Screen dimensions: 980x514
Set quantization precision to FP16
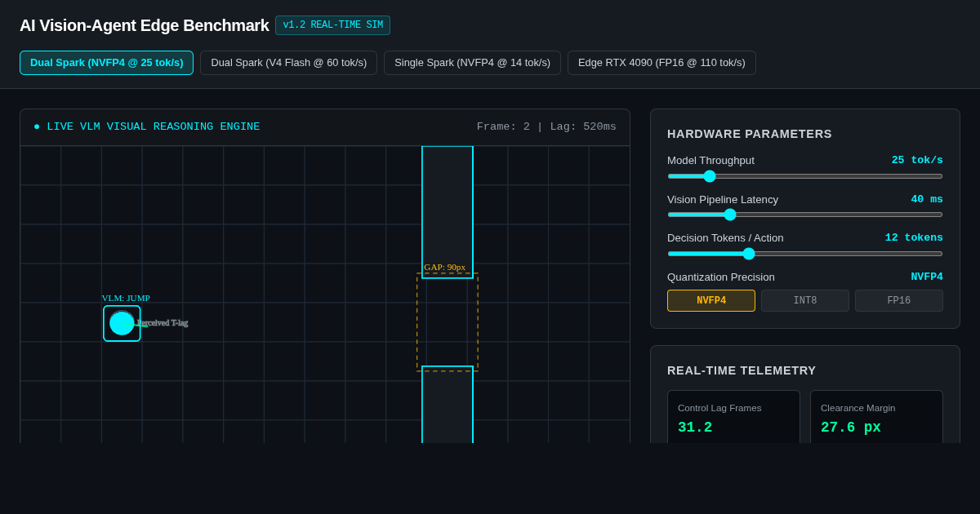click(899, 301)
